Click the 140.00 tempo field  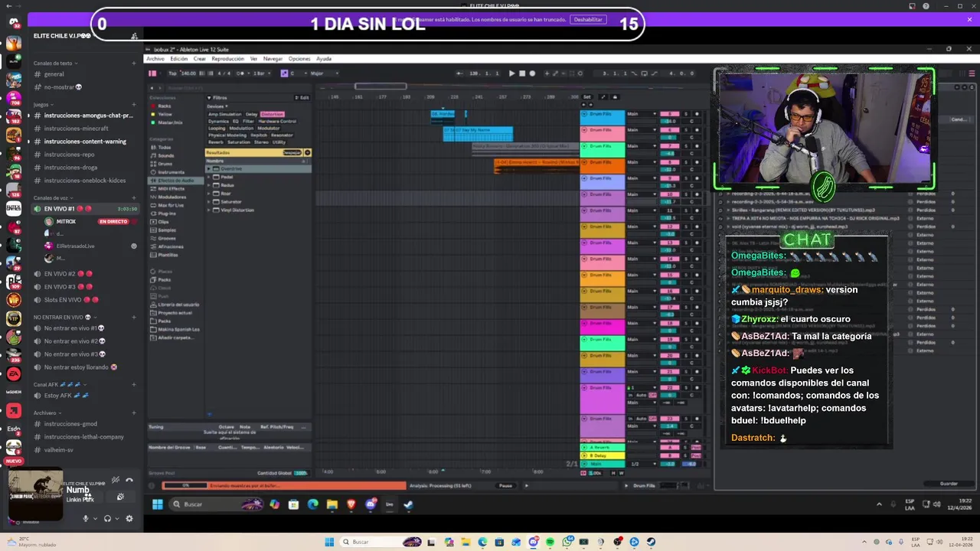(x=188, y=73)
